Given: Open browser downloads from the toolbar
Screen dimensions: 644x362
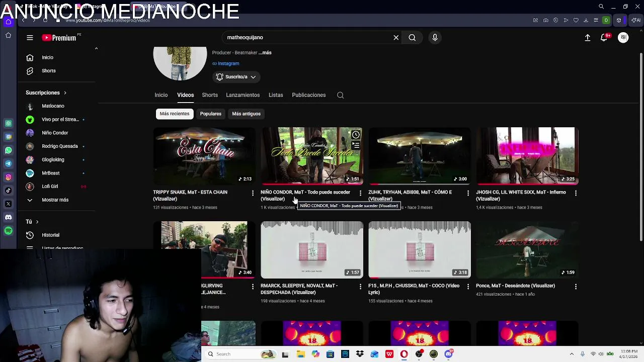Looking at the screenshot, I should [586, 20].
